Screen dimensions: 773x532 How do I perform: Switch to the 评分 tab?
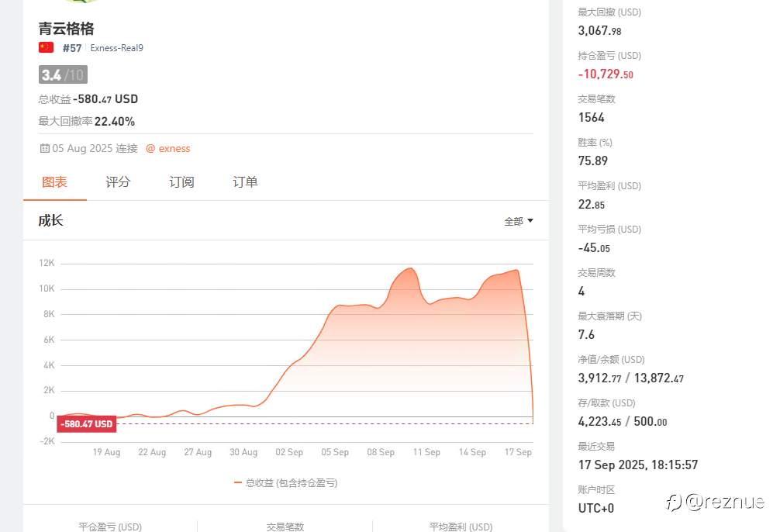pos(118,182)
